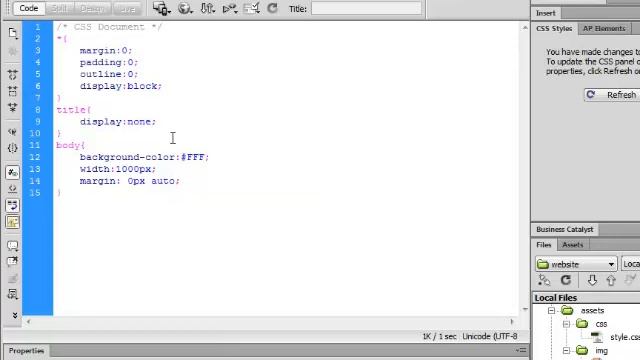This screenshot has width=640, height=360.
Task: Collapse the assets folder node
Action: pyautogui.click(x=551, y=311)
